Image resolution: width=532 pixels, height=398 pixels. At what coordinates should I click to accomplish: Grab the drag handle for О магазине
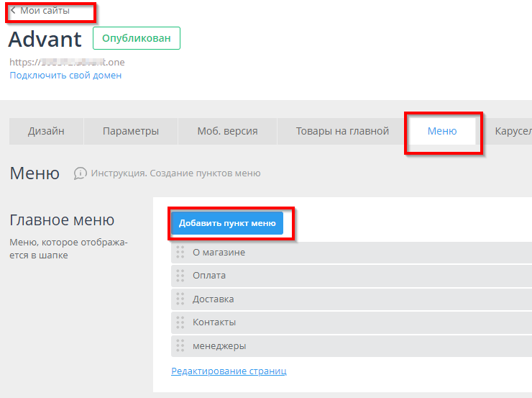click(180, 253)
